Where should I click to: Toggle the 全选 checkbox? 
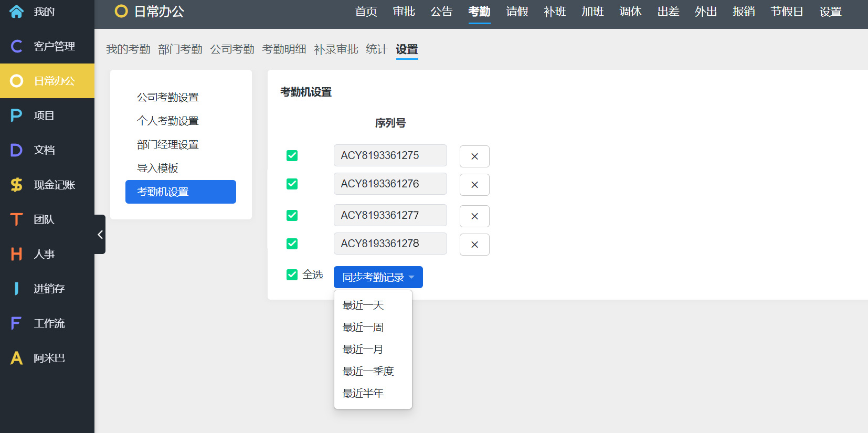(x=292, y=274)
